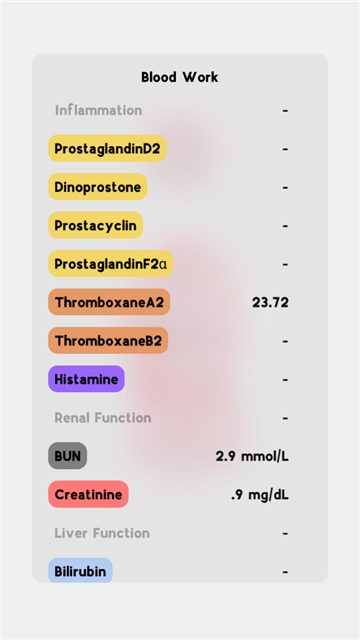Image resolution: width=360 pixels, height=640 pixels.
Task: Select the orange ThromboxaneA2 tag
Action: 109,302
